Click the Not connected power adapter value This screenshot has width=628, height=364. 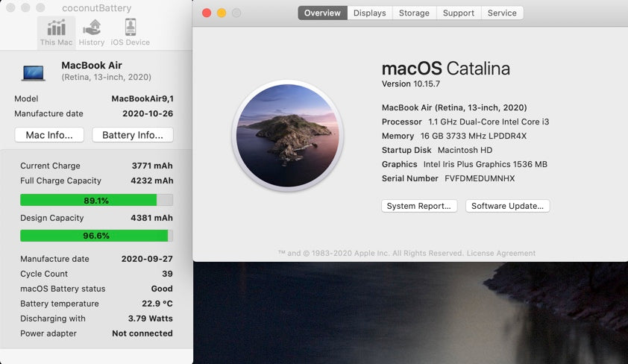pyautogui.click(x=142, y=333)
